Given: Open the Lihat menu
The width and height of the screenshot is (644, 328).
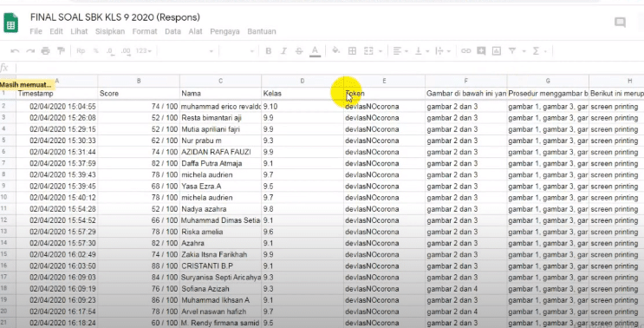Looking at the screenshot, I should (79, 31).
